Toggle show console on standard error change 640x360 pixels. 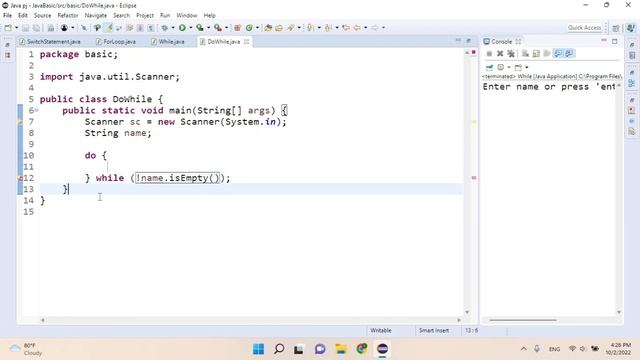tap(569, 53)
